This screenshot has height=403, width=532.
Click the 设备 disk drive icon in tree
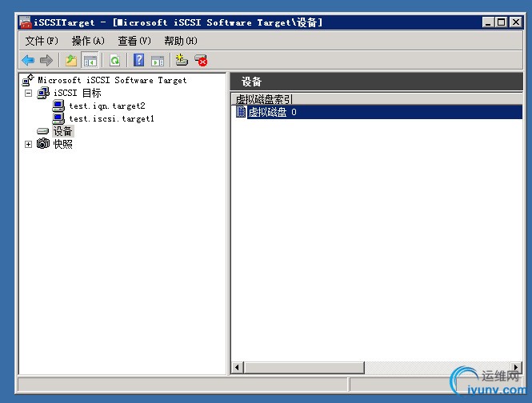pos(42,131)
